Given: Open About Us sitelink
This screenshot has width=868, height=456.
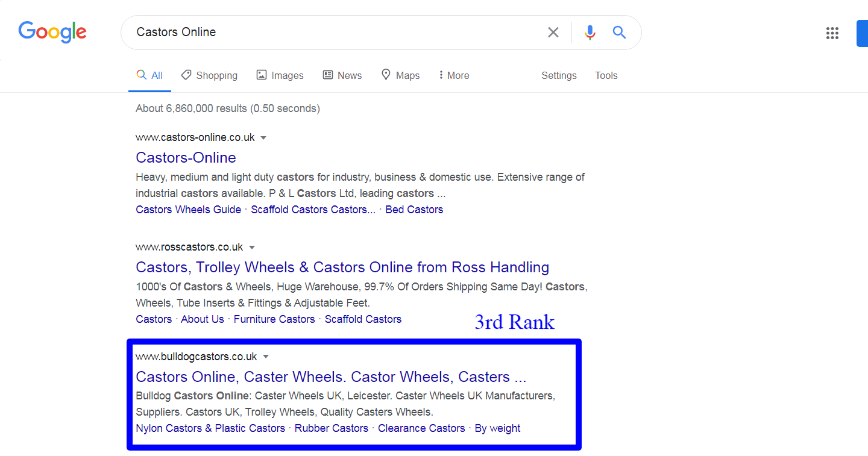Looking at the screenshot, I should (203, 319).
